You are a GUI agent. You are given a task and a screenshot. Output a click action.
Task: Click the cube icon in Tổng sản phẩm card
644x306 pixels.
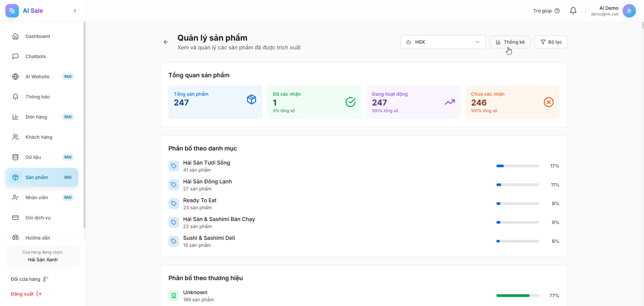[x=252, y=99]
